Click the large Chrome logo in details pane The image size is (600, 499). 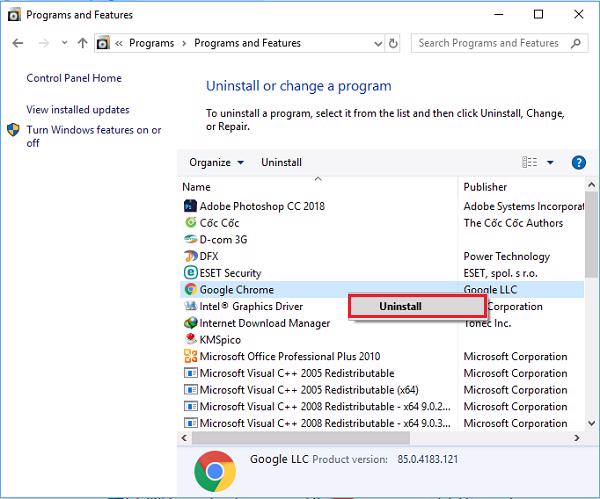(215, 471)
